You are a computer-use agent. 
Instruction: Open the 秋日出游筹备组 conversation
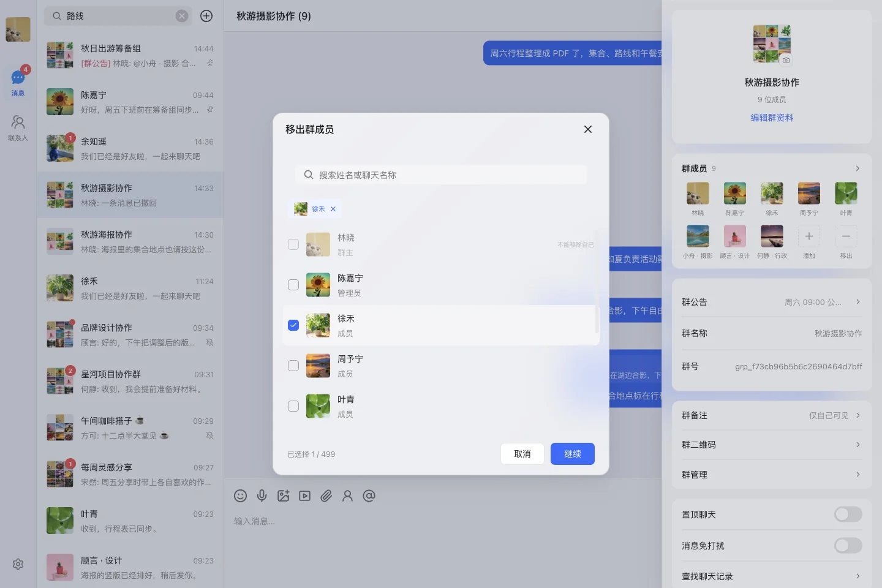point(130,55)
